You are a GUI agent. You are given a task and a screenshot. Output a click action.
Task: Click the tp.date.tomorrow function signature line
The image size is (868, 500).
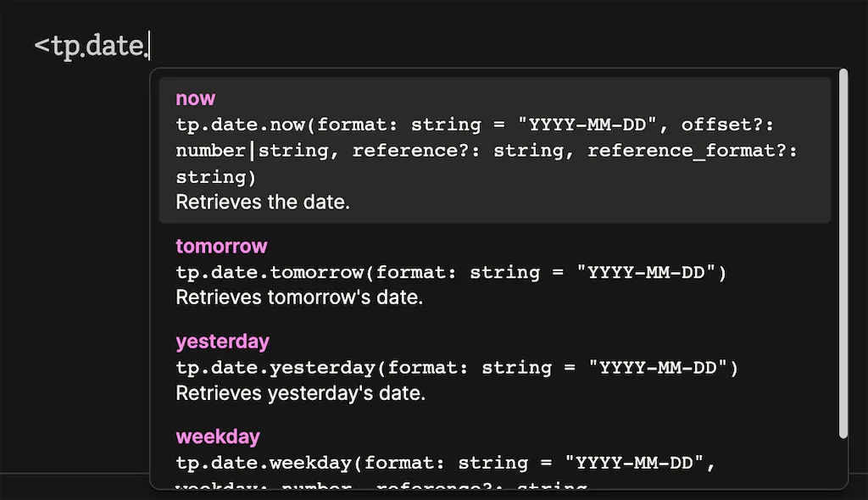452,273
